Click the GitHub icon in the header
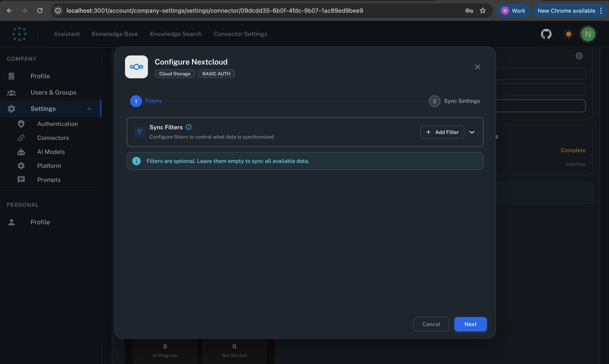609x364 pixels. [x=546, y=34]
